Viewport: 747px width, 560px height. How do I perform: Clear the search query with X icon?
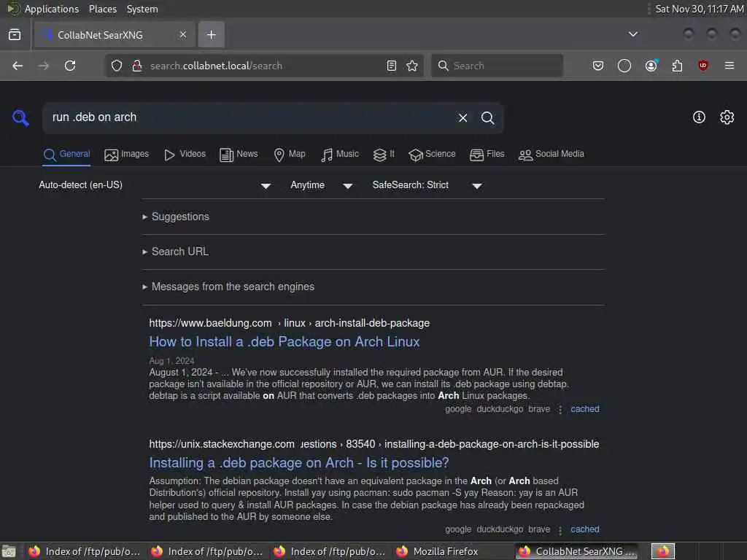[462, 117]
